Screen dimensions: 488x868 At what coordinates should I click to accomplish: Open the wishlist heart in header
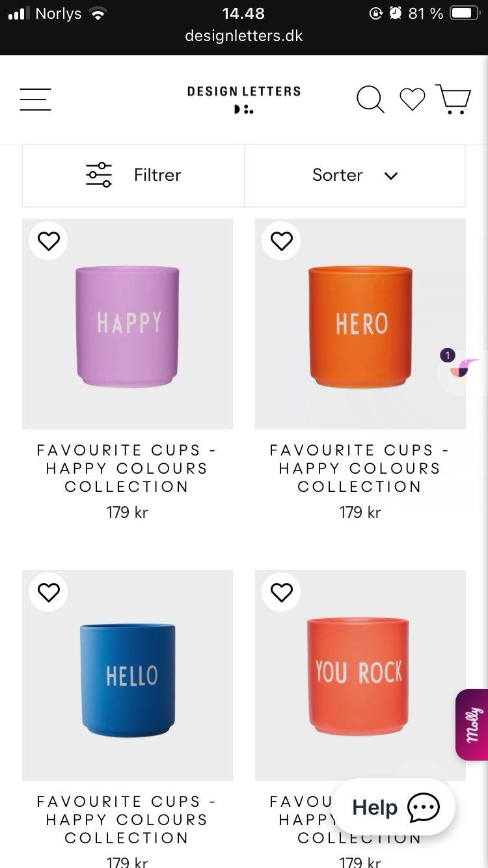(412, 100)
